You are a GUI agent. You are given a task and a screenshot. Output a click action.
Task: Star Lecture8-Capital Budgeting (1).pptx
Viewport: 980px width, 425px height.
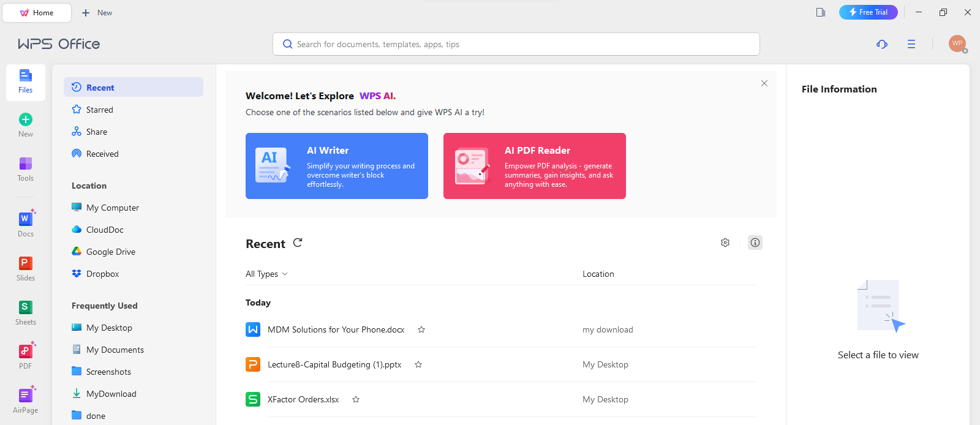tap(418, 364)
